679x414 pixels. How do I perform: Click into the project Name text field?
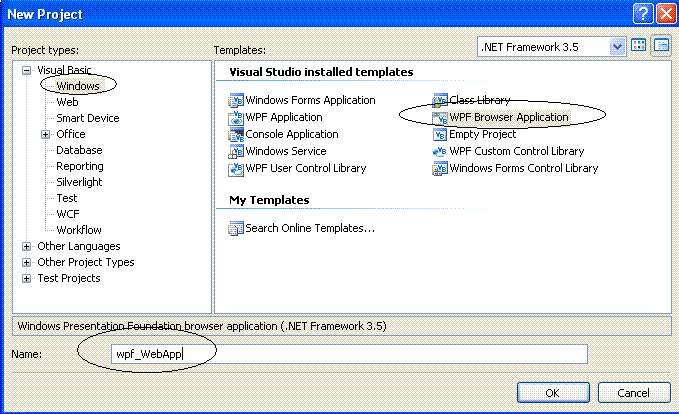pos(349,354)
